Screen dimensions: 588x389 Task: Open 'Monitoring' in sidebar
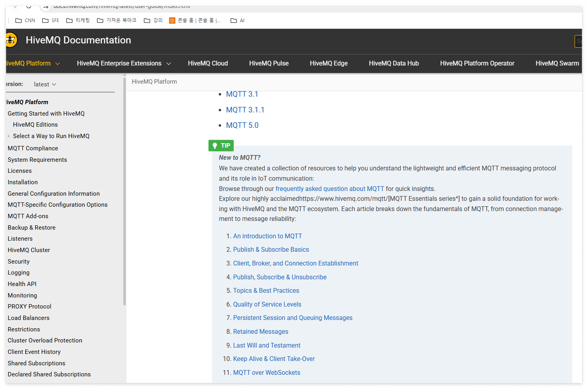coord(22,295)
